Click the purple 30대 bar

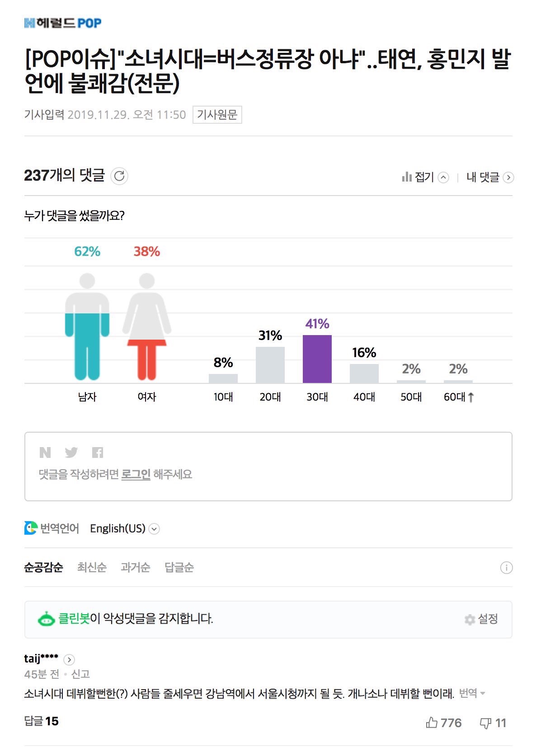[317, 359]
